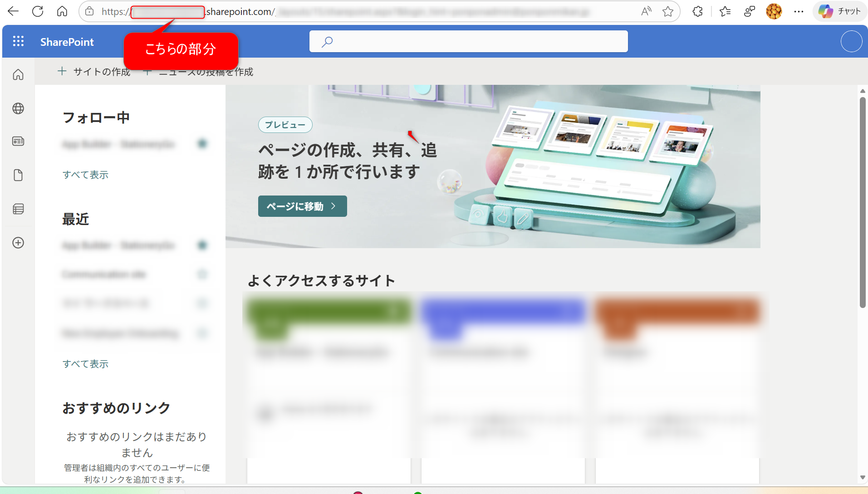Toggle follow star on fourth recent site
The image size is (868, 494).
(x=202, y=333)
